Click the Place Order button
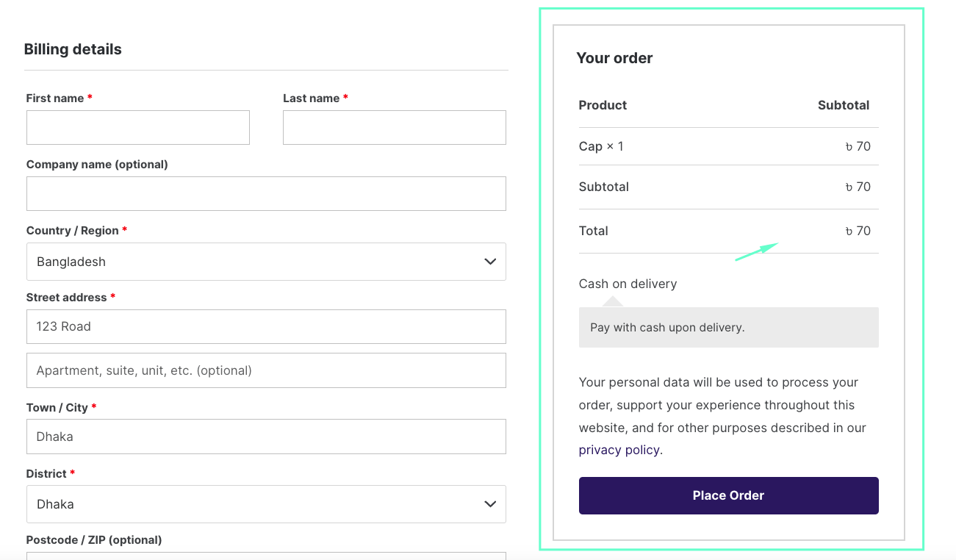Image resolution: width=956 pixels, height=560 pixels. coord(728,495)
